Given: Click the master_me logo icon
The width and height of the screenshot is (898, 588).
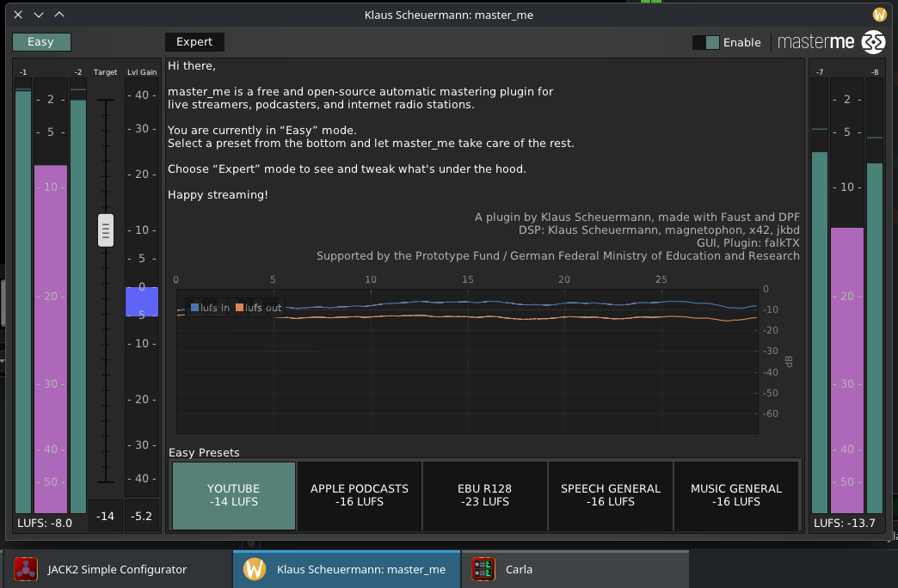Looking at the screenshot, I should [x=873, y=42].
